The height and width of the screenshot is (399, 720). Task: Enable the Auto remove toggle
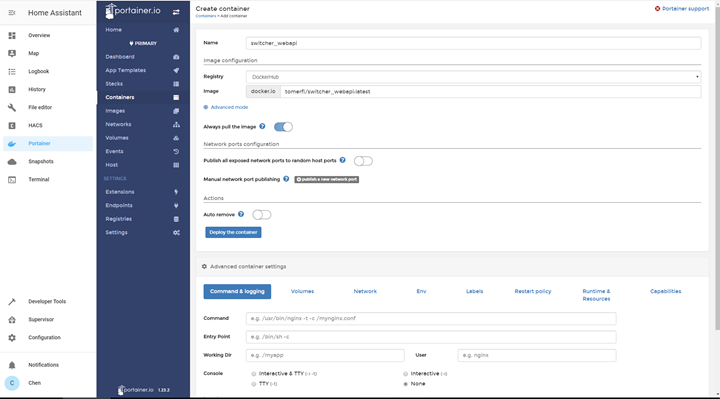pos(262,215)
